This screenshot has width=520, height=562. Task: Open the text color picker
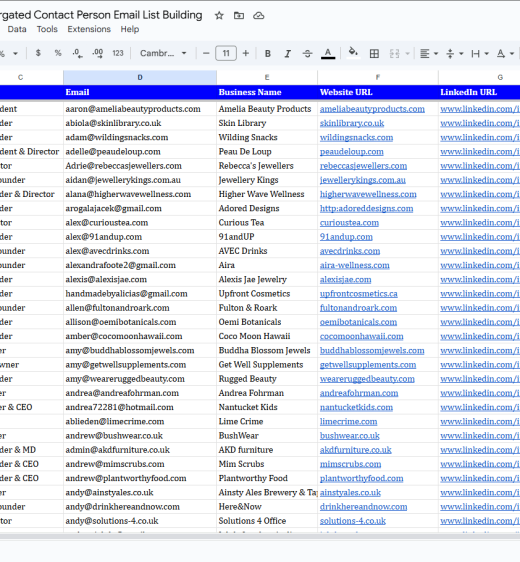click(328, 53)
